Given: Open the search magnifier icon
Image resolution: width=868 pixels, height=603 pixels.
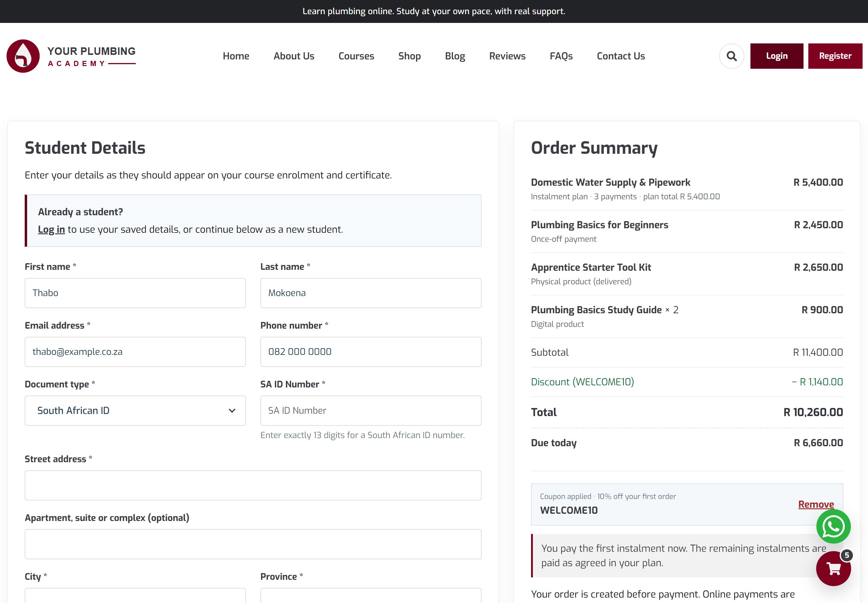Looking at the screenshot, I should pyautogui.click(x=732, y=56).
